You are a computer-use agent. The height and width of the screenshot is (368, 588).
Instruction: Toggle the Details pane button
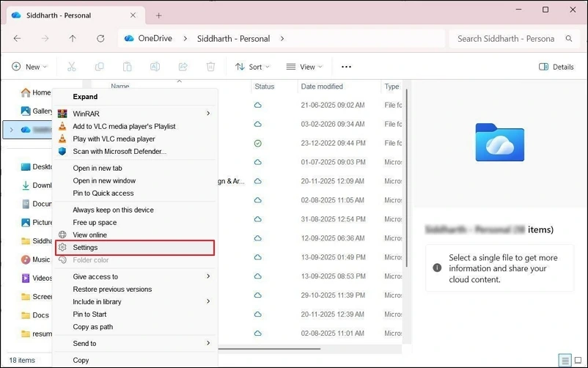tap(556, 67)
